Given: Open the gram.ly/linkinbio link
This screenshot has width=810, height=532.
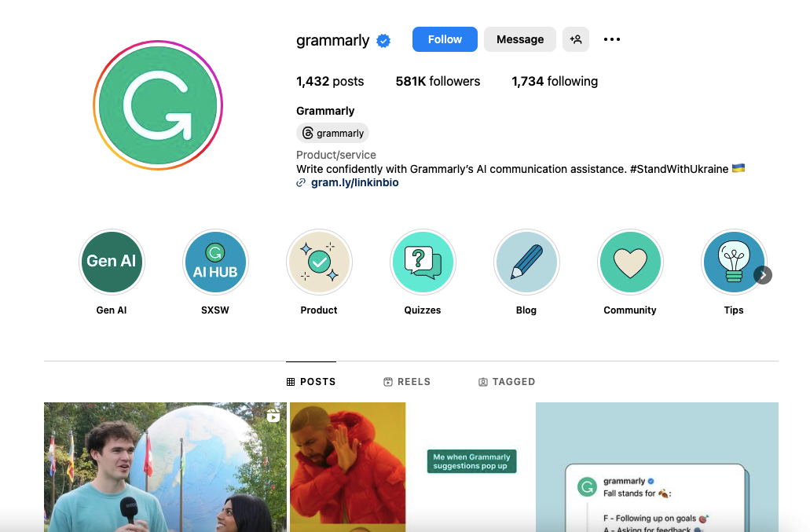Looking at the screenshot, I should (354, 182).
